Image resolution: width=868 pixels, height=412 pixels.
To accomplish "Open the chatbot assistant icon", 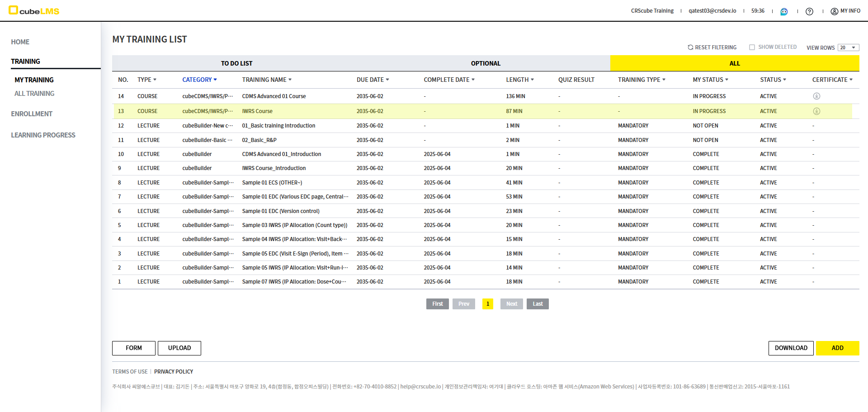I will pos(784,11).
